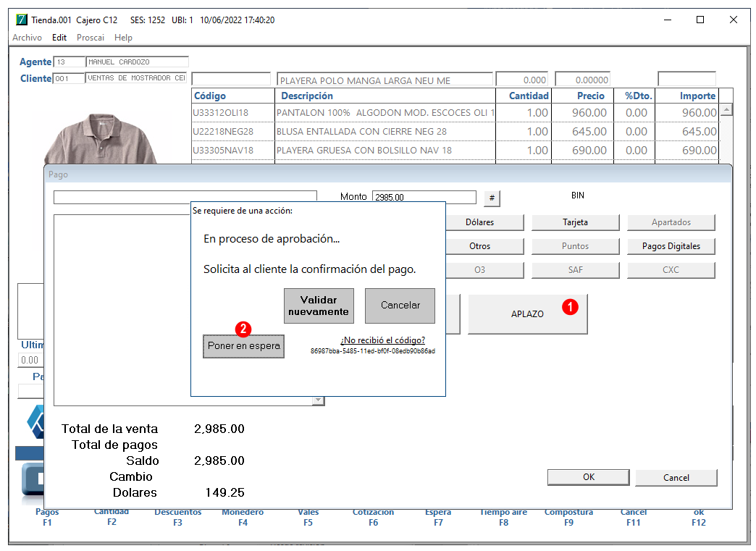Click the app icon in title bar
The height and width of the screenshot is (551, 756).
pos(22,20)
